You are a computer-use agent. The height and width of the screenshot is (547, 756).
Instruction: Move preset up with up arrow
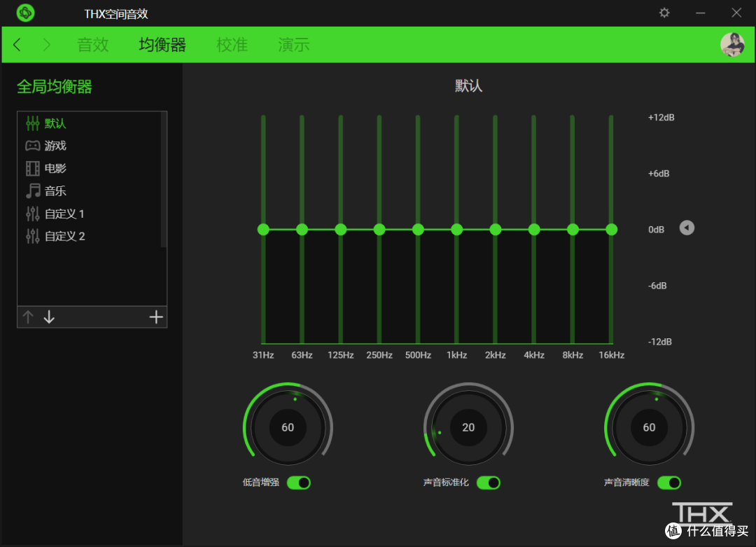coord(28,317)
